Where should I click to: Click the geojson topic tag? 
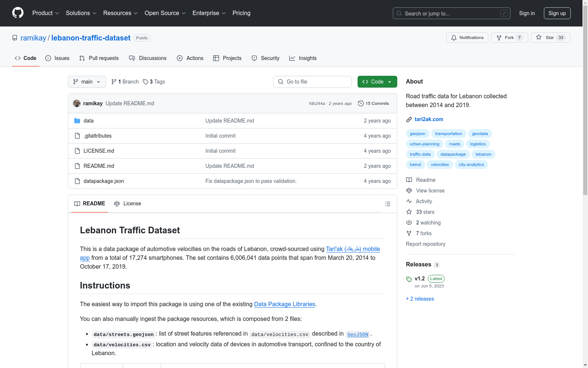tap(417, 134)
